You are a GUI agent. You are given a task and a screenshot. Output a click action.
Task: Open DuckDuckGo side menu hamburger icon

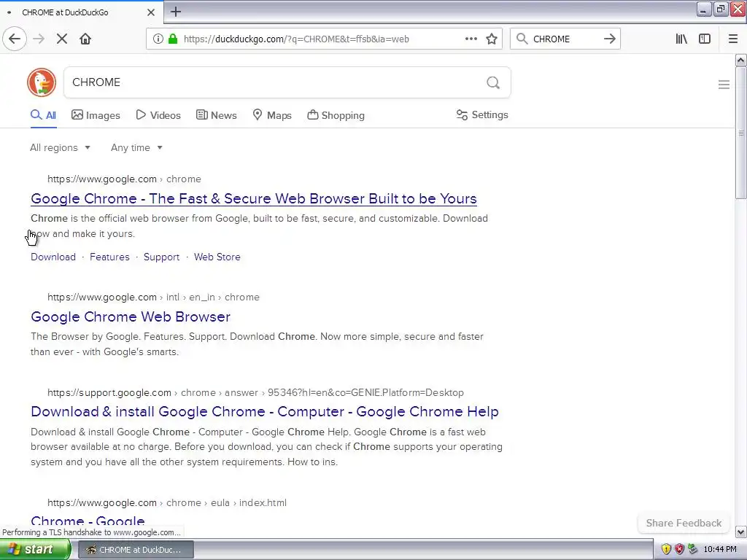(x=724, y=85)
